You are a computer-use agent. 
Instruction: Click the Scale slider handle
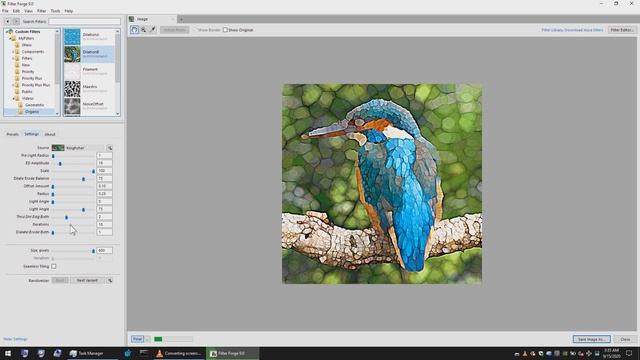93,171
